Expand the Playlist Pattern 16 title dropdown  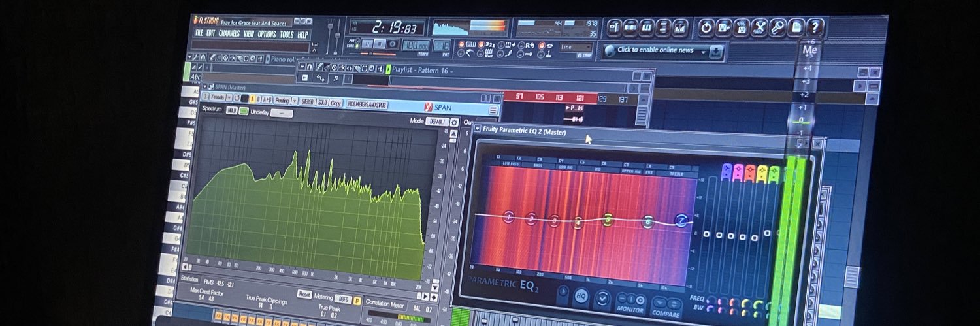point(451,71)
